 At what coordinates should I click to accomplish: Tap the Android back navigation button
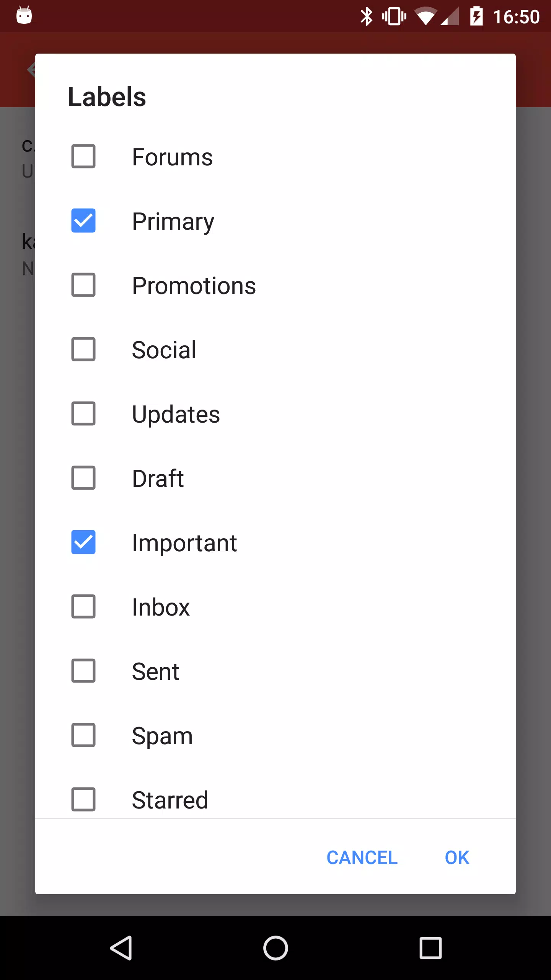click(x=121, y=948)
